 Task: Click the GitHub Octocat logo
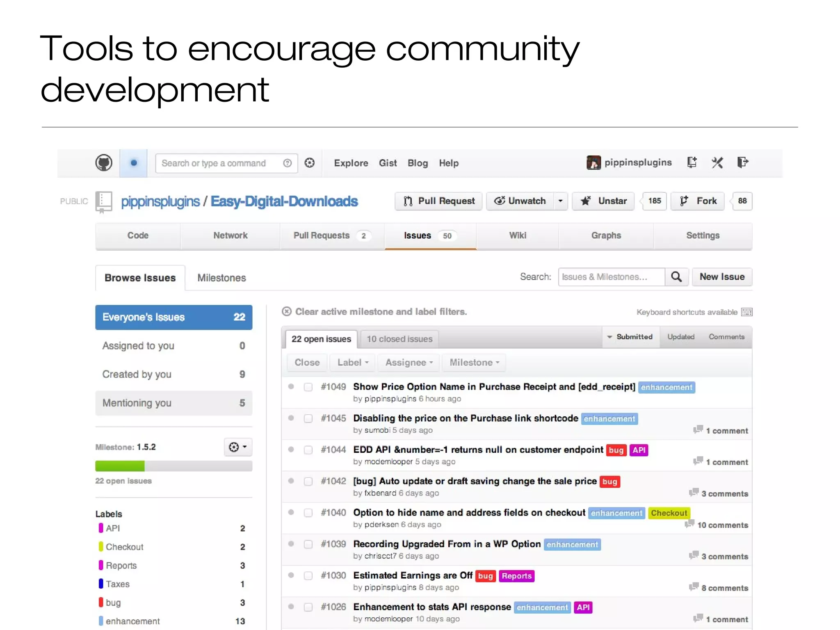coord(104,163)
